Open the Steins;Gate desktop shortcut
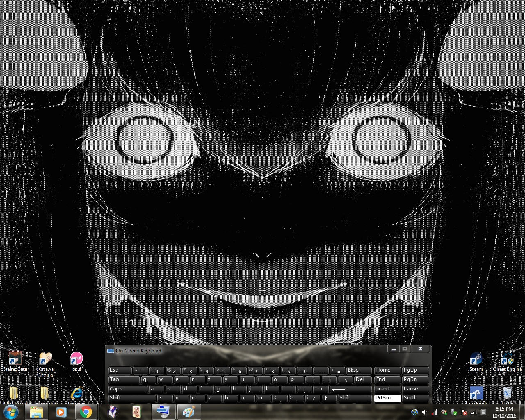 [15, 362]
